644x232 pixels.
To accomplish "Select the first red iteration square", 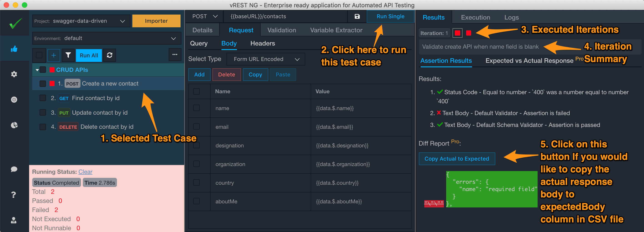I will [457, 33].
